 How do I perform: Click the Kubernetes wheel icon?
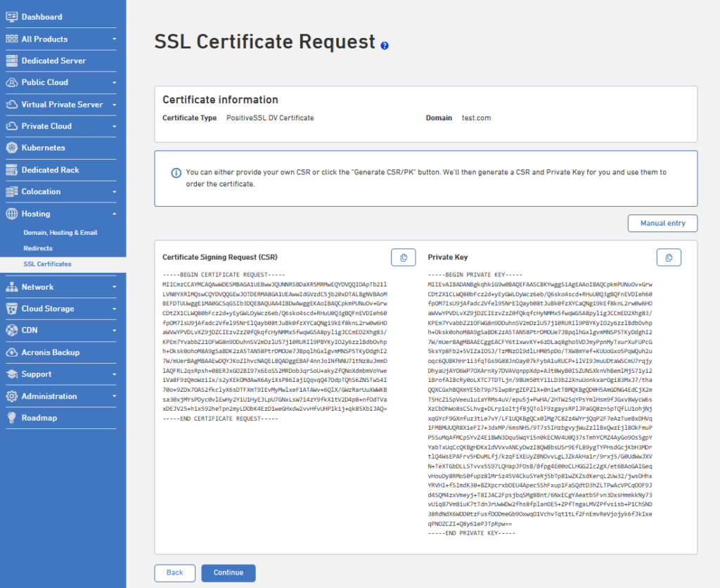12,148
